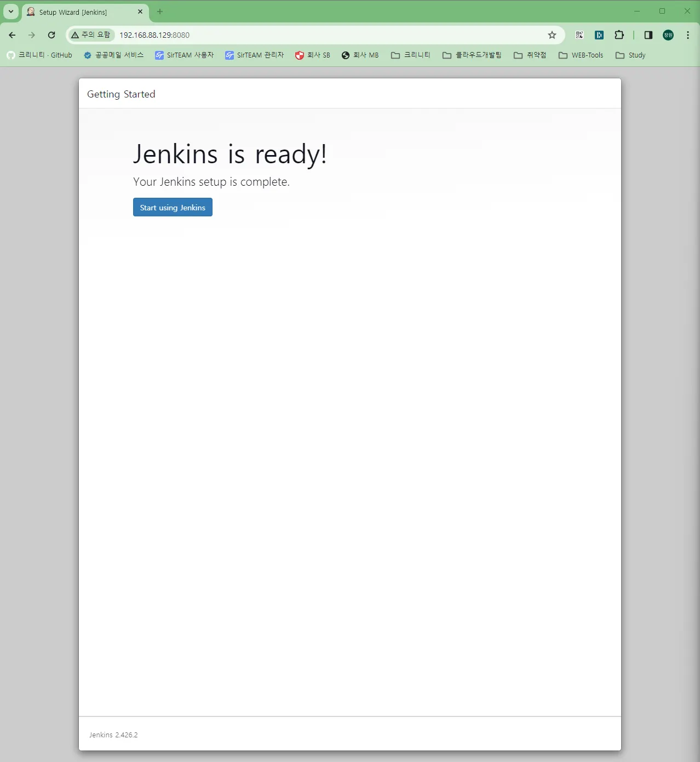700x762 pixels.
Task: Expand the 크리니티 bookmark folder
Action: 410,55
